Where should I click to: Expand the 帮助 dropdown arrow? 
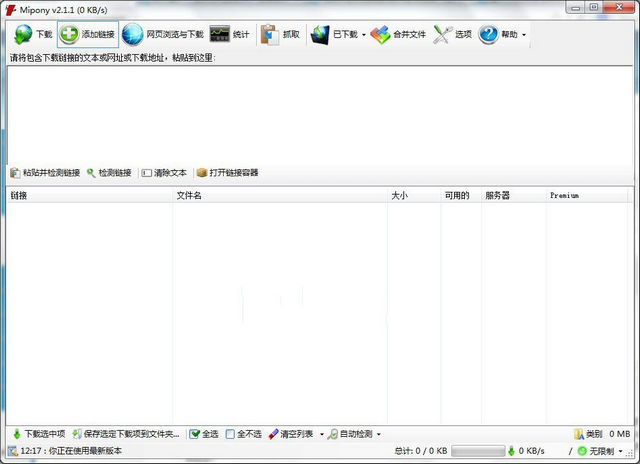(524, 35)
